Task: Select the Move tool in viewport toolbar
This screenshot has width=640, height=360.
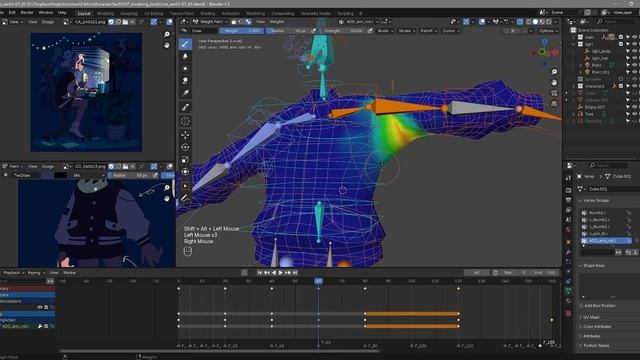Action: 185,135
